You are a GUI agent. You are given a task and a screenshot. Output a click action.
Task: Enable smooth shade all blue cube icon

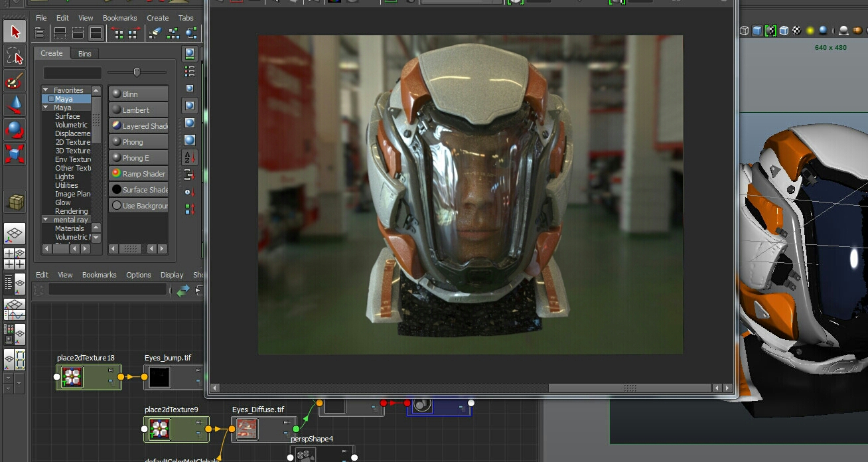tap(757, 31)
